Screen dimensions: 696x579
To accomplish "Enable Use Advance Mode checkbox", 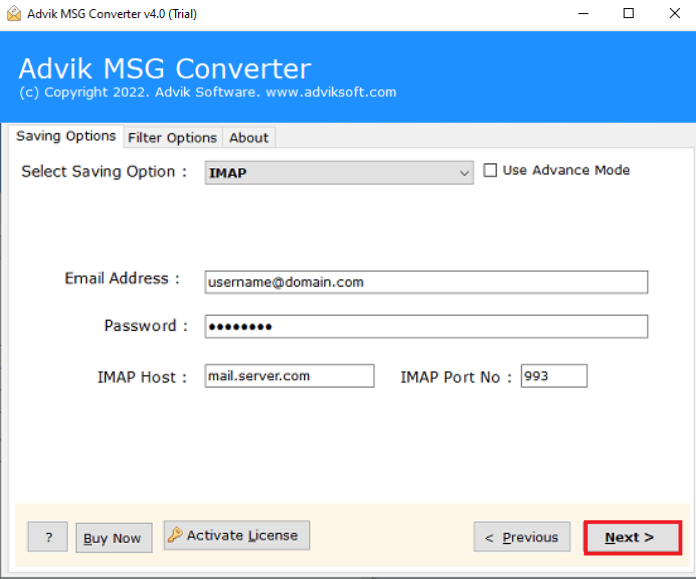I will [x=490, y=170].
